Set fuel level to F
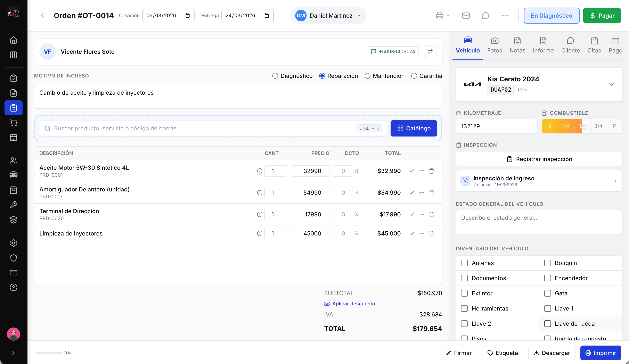 pyautogui.click(x=614, y=126)
